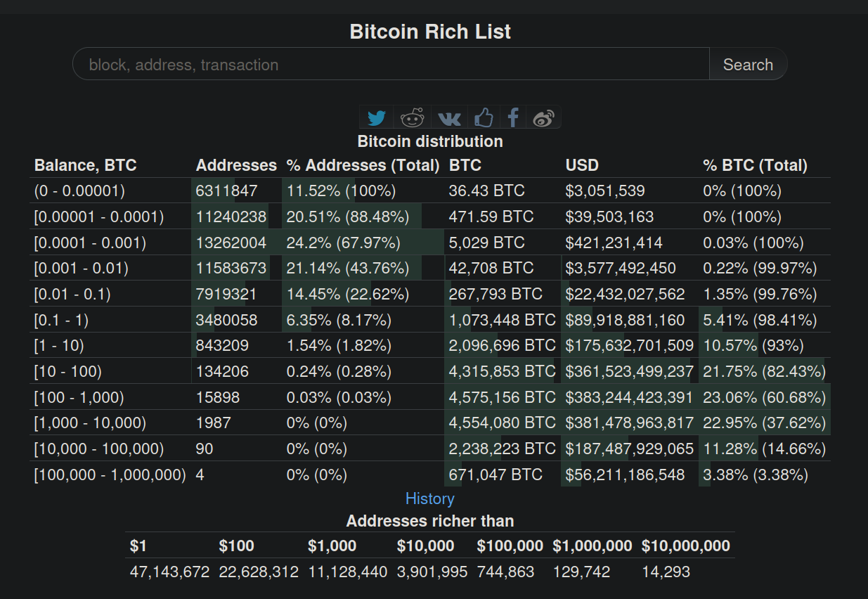Viewport: 868px width, 599px height.
Task: Focus the block, address, transaction search field
Action: (x=391, y=64)
